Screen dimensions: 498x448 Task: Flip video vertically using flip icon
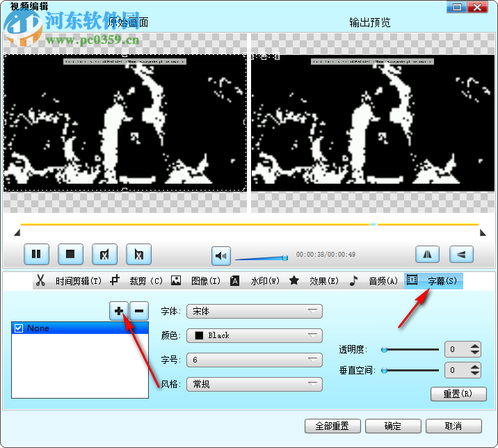tap(461, 254)
